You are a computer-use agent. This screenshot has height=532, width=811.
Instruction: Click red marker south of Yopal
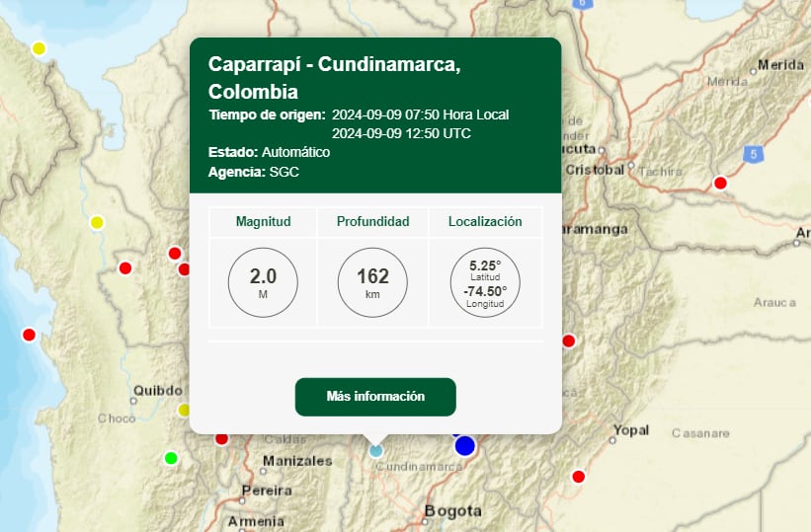tap(578, 477)
